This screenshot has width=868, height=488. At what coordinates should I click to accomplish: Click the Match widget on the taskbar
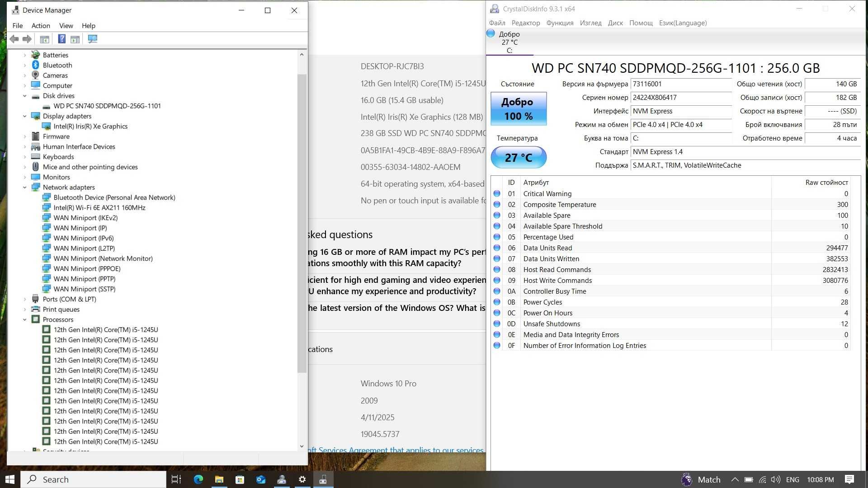(701, 479)
